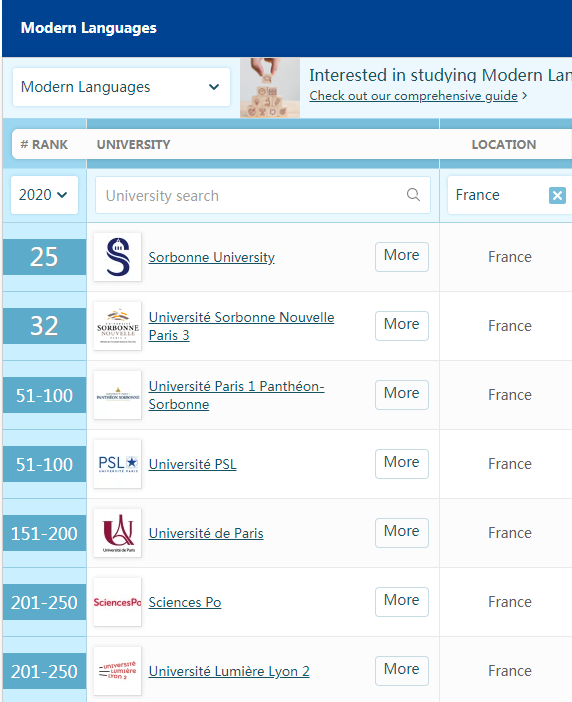Click the Lumière Lyon 2 logo
Screen dimensions: 572x702
(x=118, y=671)
